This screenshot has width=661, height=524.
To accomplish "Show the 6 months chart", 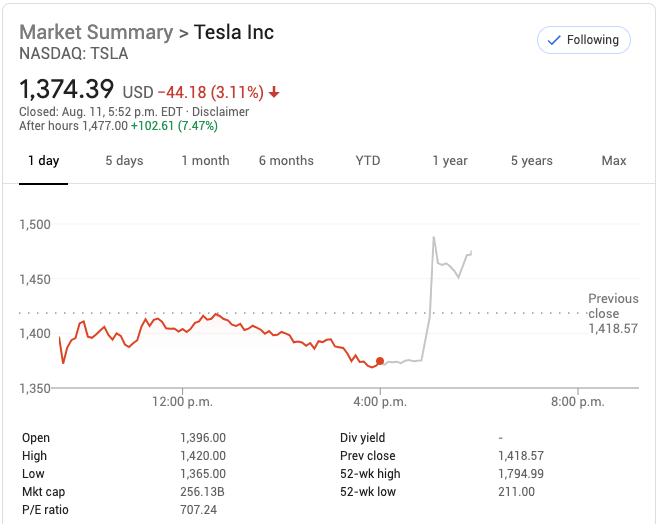I will [x=286, y=161].
